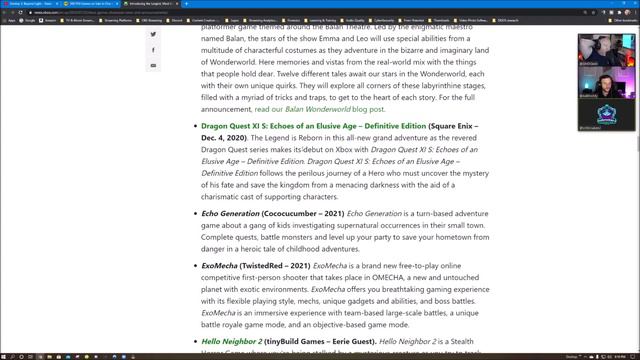Open the CyberSecurity bookmark folder

pyautogui.click(x=381, y=20)
